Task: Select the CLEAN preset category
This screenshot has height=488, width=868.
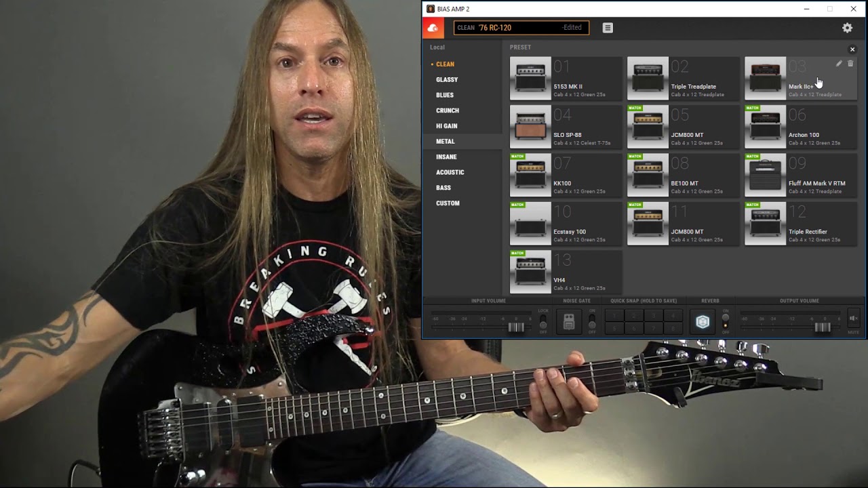Action: click(445, 64)
